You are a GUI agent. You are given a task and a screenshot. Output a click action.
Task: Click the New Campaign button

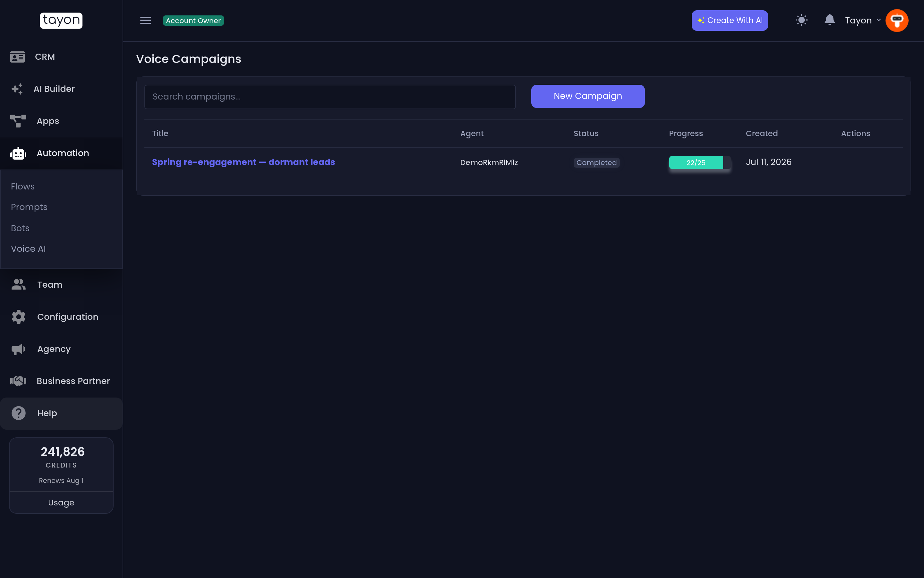(588, 96)
